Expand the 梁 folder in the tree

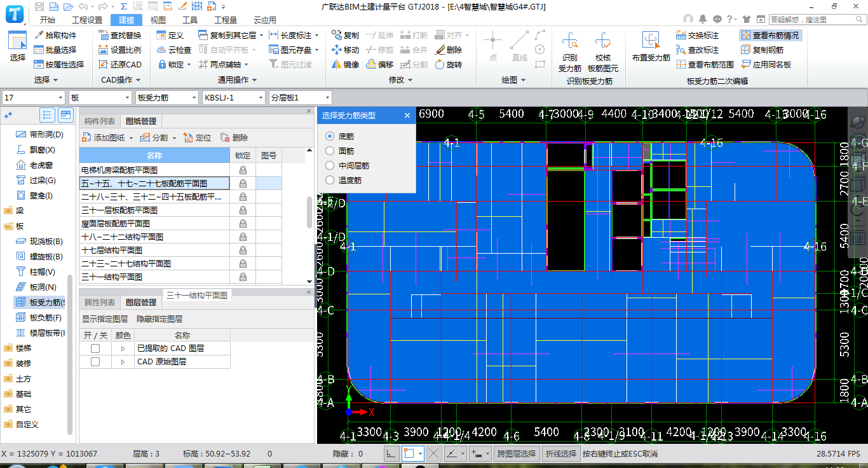coord(8,210)
